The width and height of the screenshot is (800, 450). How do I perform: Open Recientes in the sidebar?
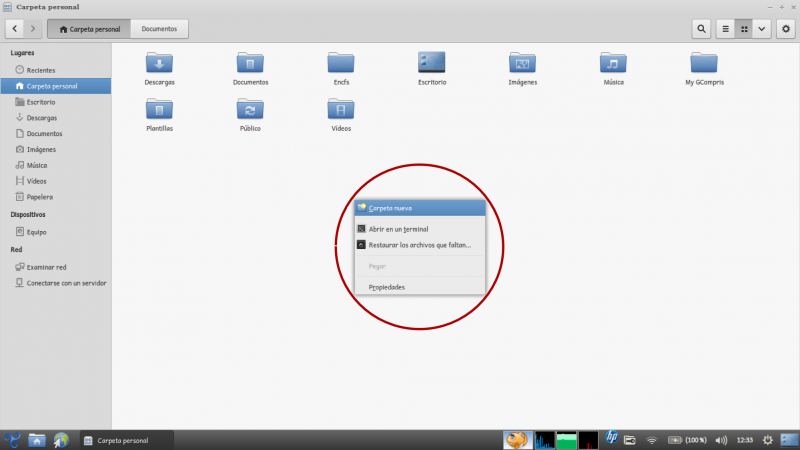56,70
